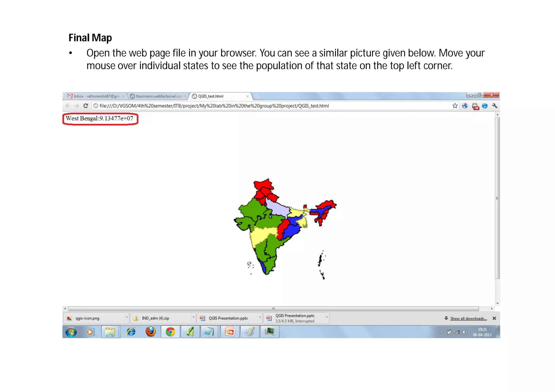Click the power/battery tray icon

pos(449,332)
